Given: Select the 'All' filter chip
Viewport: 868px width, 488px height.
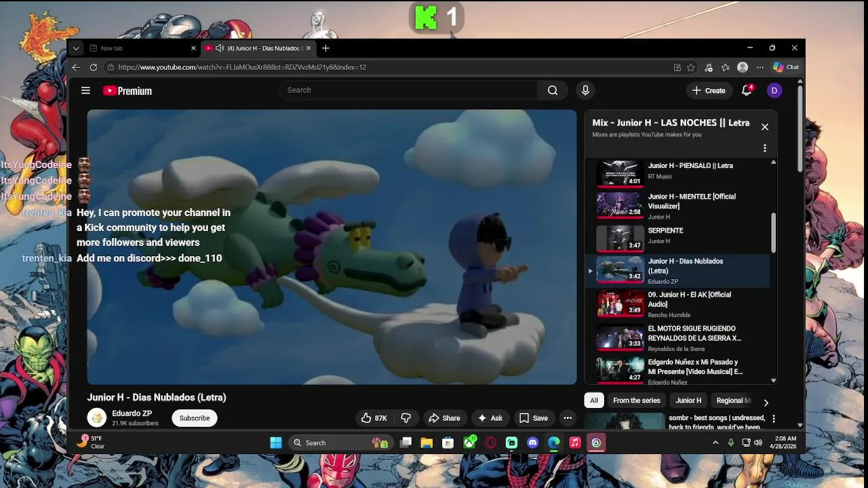Looking at the screenshot, I should pos(594,401).
